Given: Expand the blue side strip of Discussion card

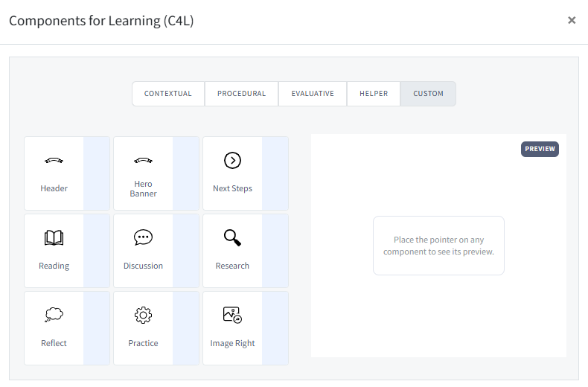Looking at the screenshot, I should click(x=186, y=251).
